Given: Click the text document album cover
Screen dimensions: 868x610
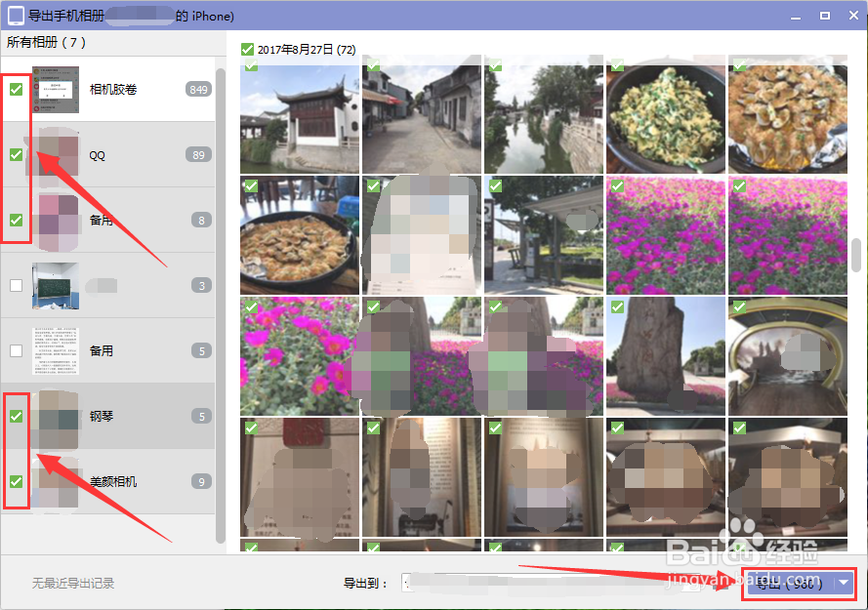Looking at the screenshot, I should pos(56,351).
